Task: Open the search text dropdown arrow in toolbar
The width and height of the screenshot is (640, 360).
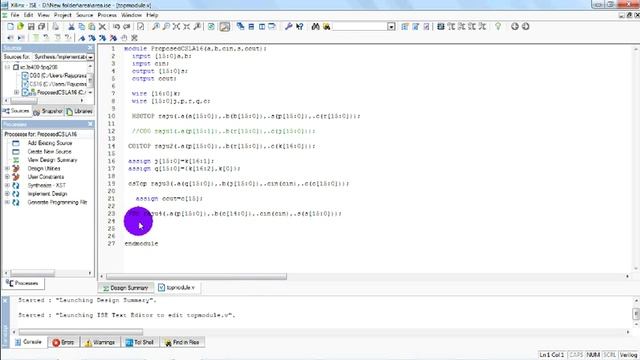Action: point(391,27)
